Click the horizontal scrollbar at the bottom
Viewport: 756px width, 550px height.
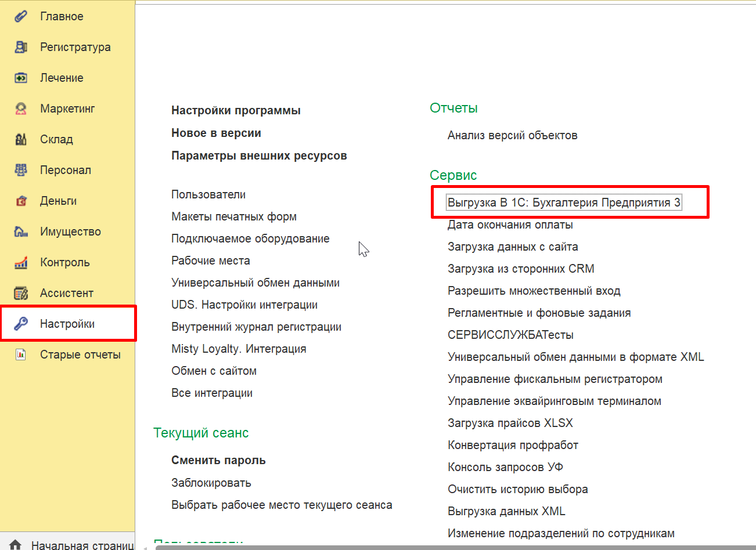tap(447, 547)
